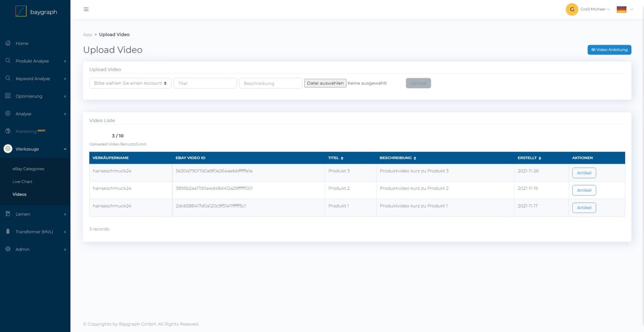Click video ID 5b30d79017d0a9f0e264aebbfffffe1e
The height and width of the screenshot is (332, 644).
pyautogui.click(x=214, y=171)
